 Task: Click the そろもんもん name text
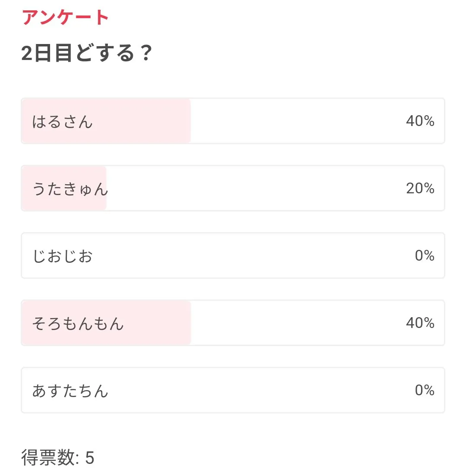point(78,324)
